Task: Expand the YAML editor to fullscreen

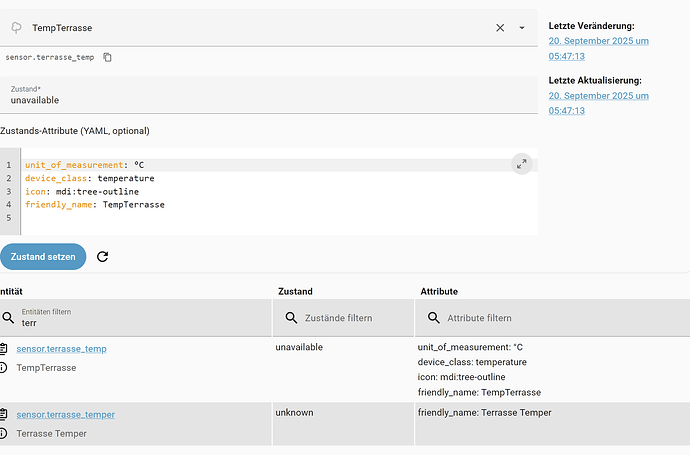Action: (x=520, y=165)
